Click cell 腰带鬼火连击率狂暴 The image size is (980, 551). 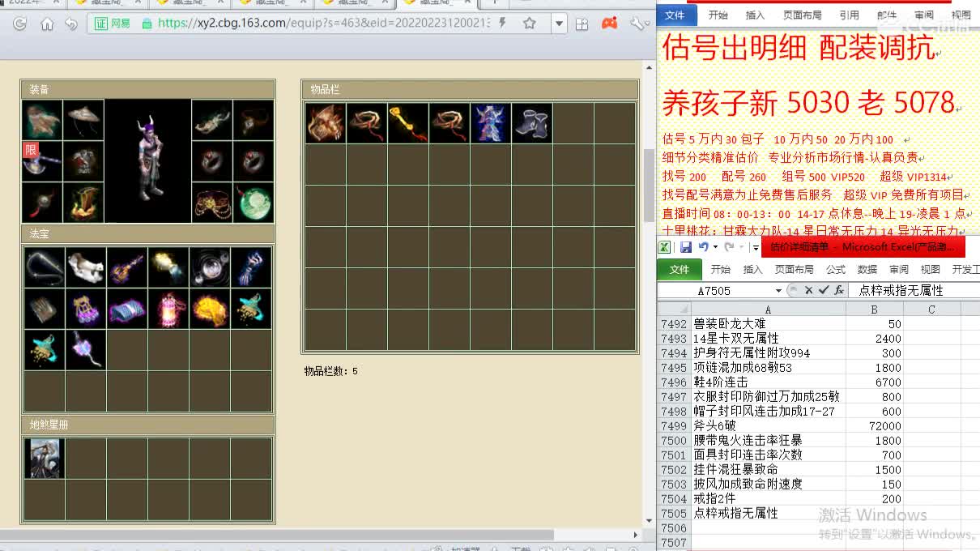[x=768, y=440]
